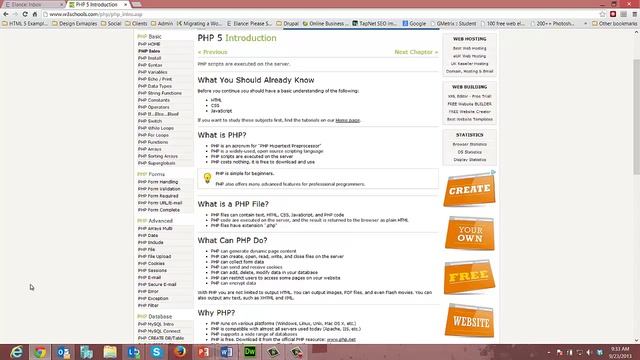Launch Firefox from the taskbar
The width and height of the screenshot is (640, 360).
point(180,352)
